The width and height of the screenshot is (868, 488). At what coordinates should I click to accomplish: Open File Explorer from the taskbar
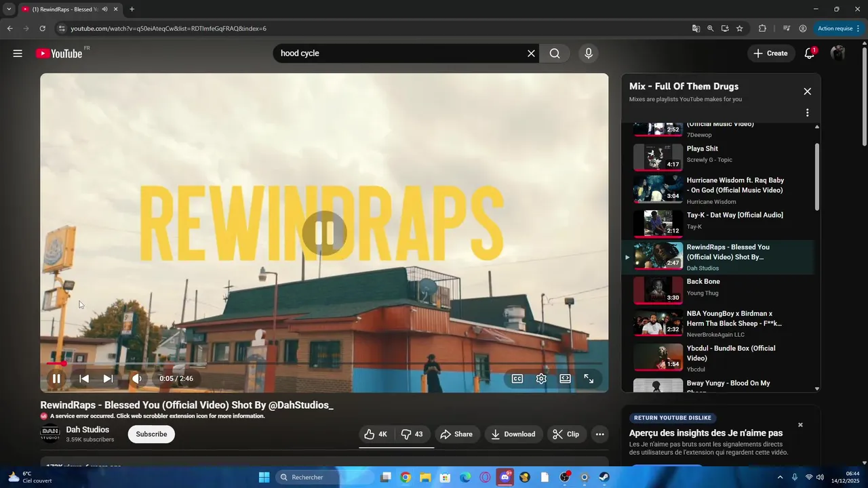(425, 477)
